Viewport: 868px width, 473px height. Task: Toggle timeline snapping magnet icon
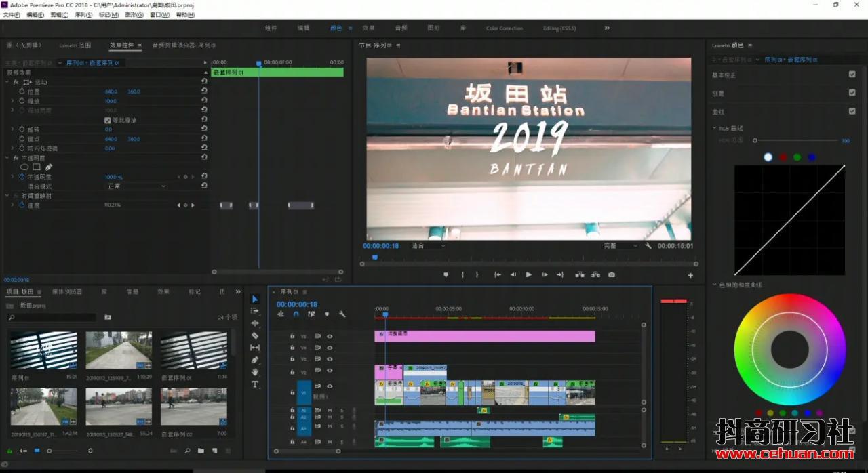[296, 314]
